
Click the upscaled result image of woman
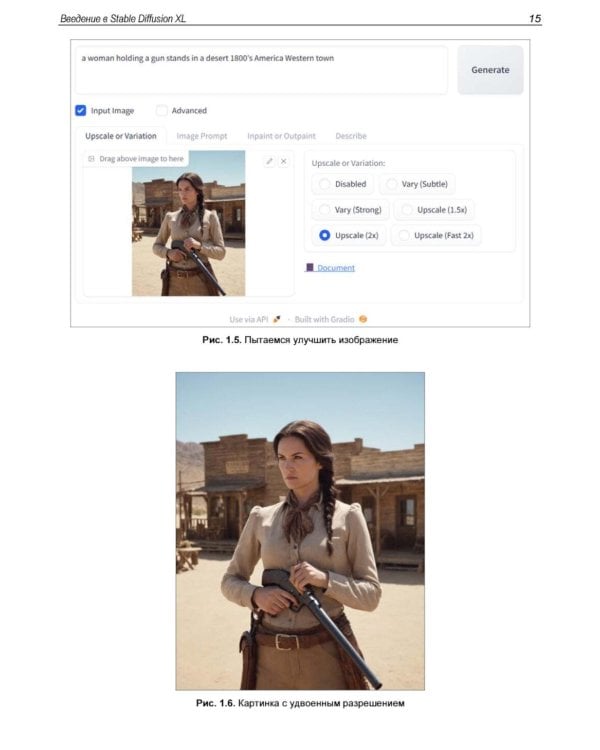pyautogui.click(x=300, y=531)
